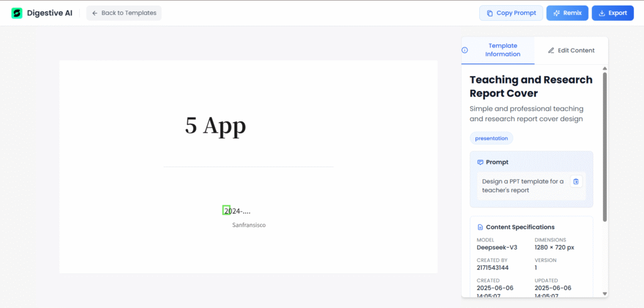644x308 pixels.
Task: Open the Edit Content tab
Action: (571, 50)
